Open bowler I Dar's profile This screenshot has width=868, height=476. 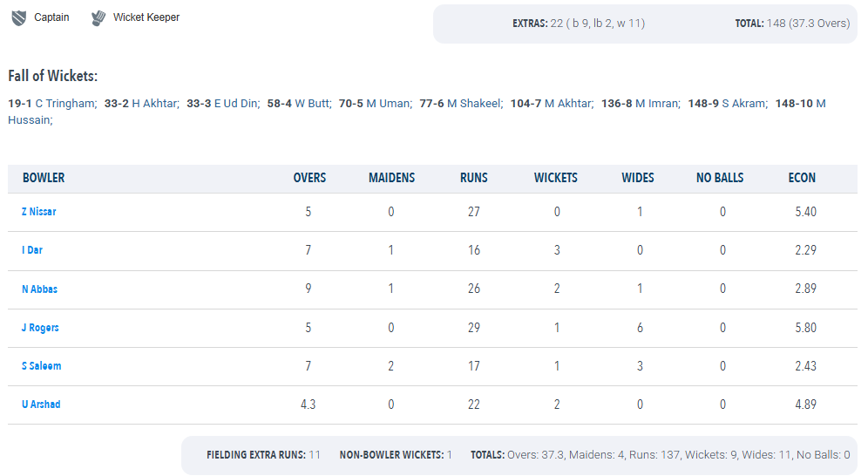(x=32, y=250)
